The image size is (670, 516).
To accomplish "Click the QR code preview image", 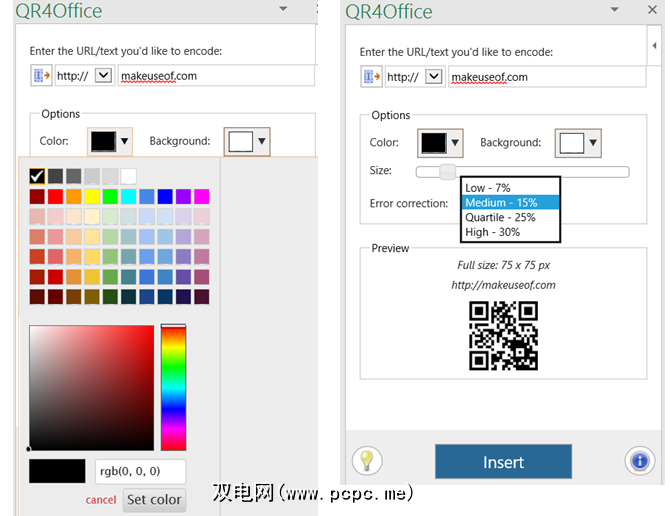I will click(503, 335).
